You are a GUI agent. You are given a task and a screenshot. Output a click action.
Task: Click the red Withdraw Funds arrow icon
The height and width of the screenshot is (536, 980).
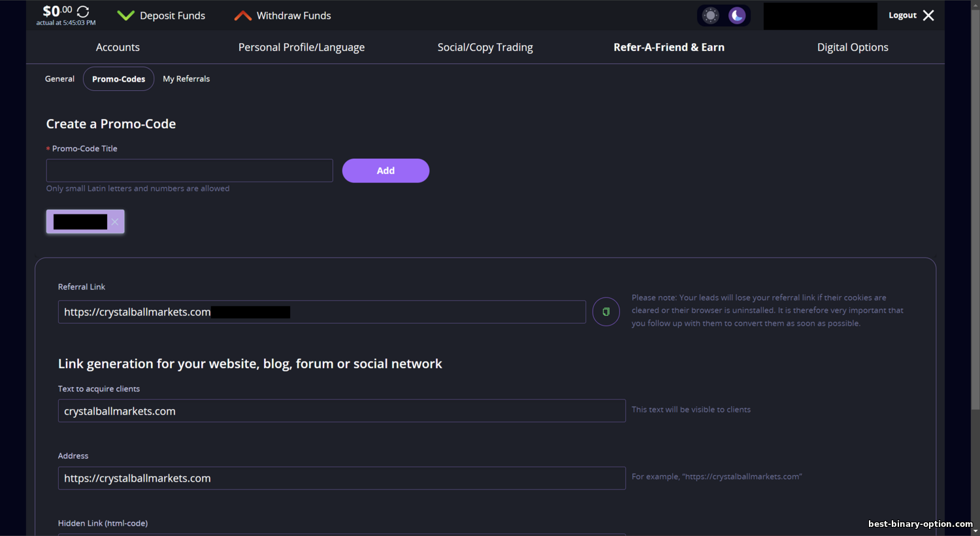tap(243, 16)
